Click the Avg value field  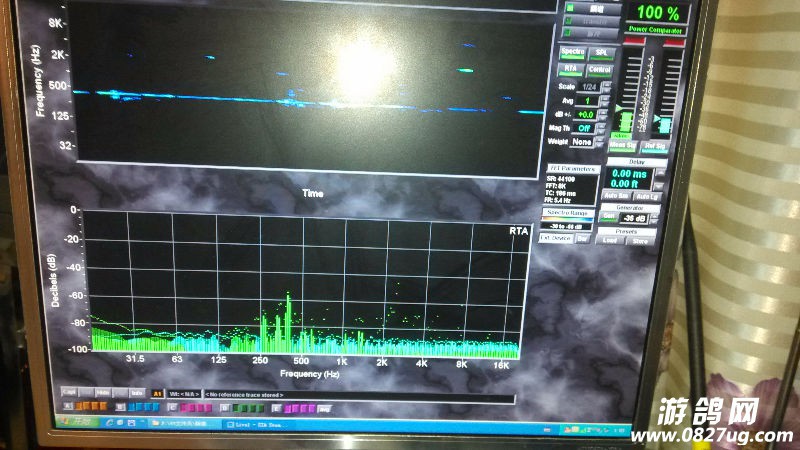pyautogui.click(x=586, y=101)
